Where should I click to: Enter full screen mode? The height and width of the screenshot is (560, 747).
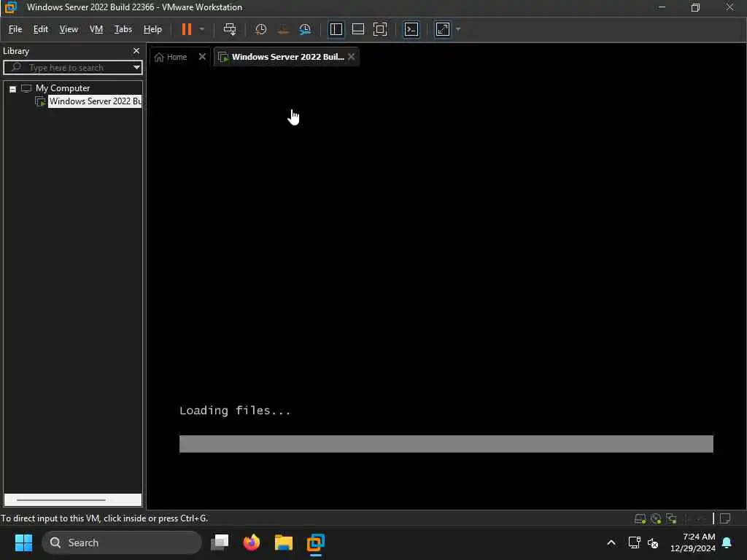tap(379, 29)
